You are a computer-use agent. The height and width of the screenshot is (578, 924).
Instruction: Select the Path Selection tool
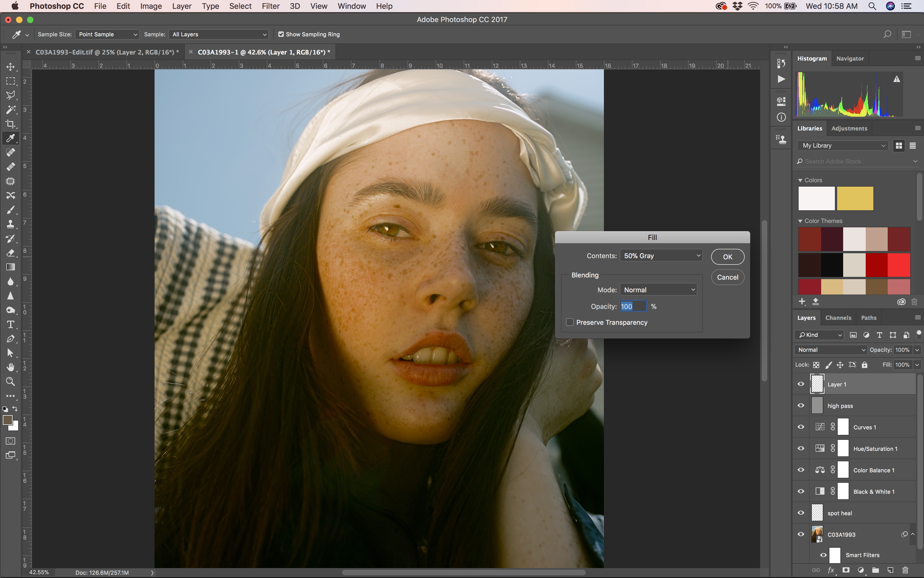[11, 353]
